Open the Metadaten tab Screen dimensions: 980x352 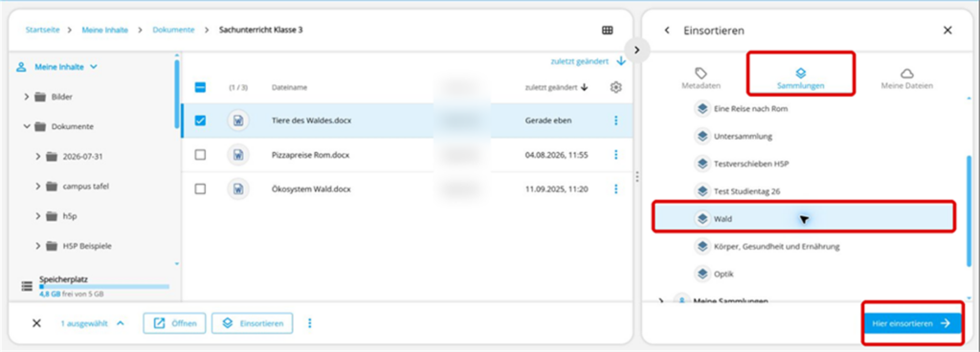tap(701, 78)
